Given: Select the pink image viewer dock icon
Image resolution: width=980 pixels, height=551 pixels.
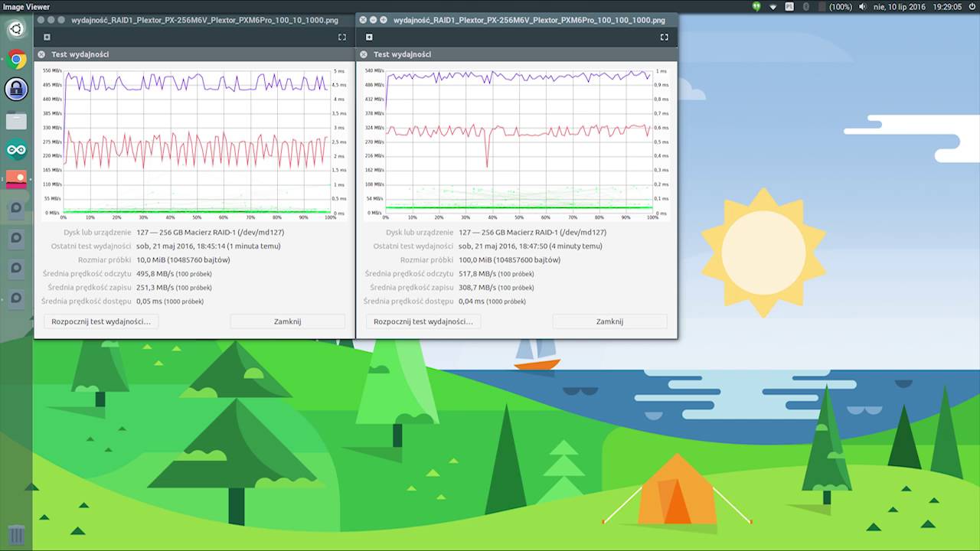Looking at the screenshot, I should coord(16,179).
